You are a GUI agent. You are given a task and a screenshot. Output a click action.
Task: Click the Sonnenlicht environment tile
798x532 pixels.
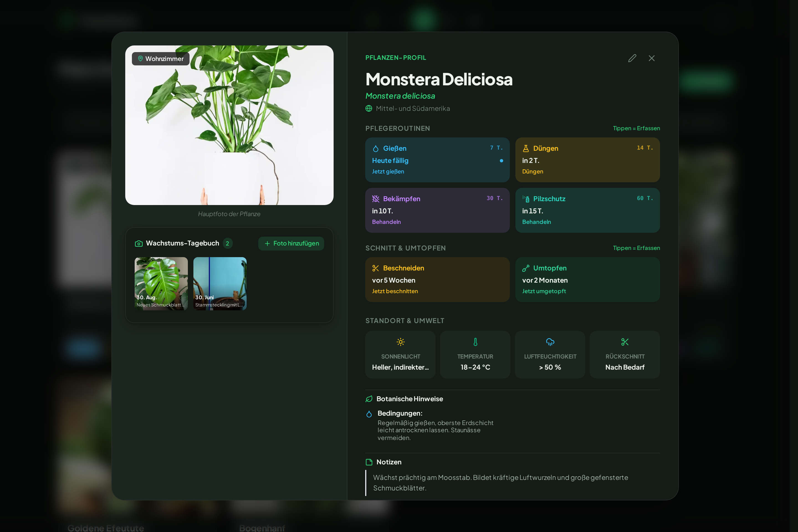pyautogui.click(x=400, y=355)
